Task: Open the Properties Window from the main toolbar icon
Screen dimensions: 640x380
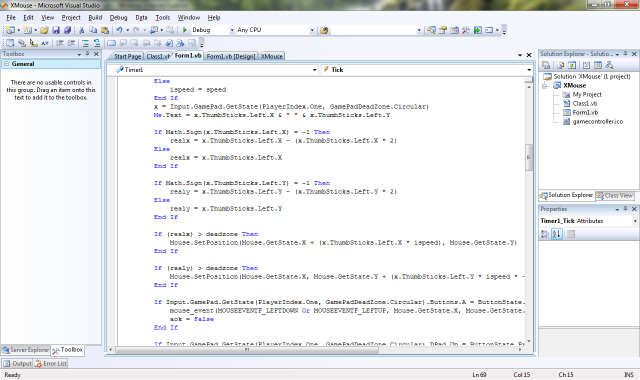Action: click(x=443, y=30)
